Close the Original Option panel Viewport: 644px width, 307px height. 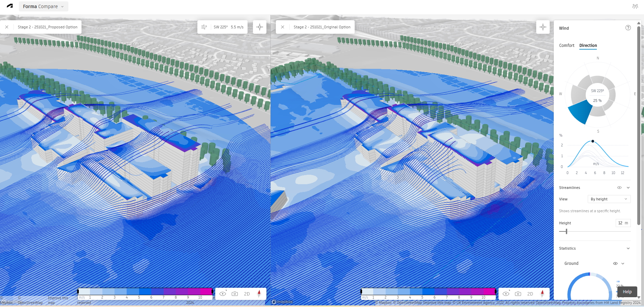283,27
